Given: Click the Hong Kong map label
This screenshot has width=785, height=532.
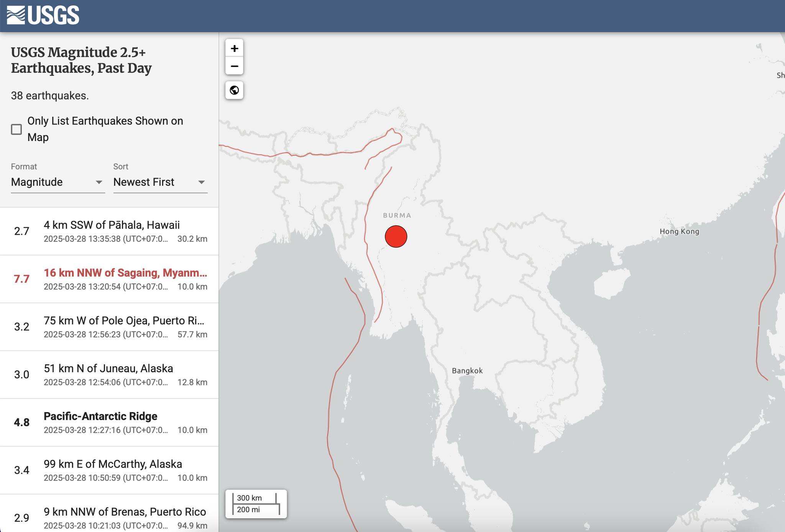Looking at the screenshot, I should click(x=679, y=231).
